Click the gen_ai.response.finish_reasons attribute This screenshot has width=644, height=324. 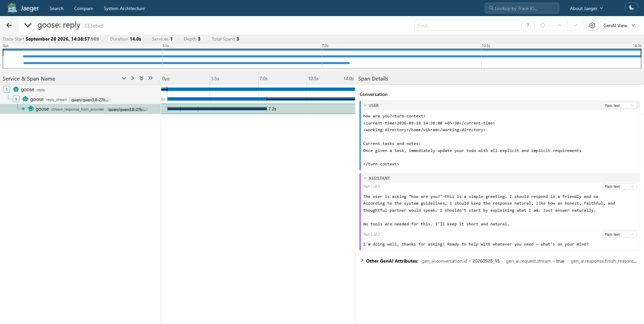click(x=604, y=261)
